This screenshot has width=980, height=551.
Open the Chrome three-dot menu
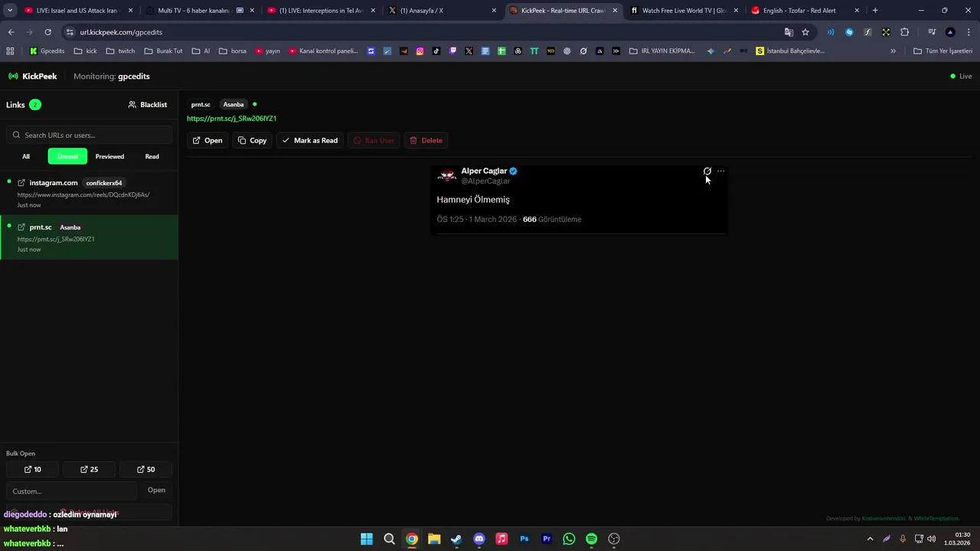(969, 32)
